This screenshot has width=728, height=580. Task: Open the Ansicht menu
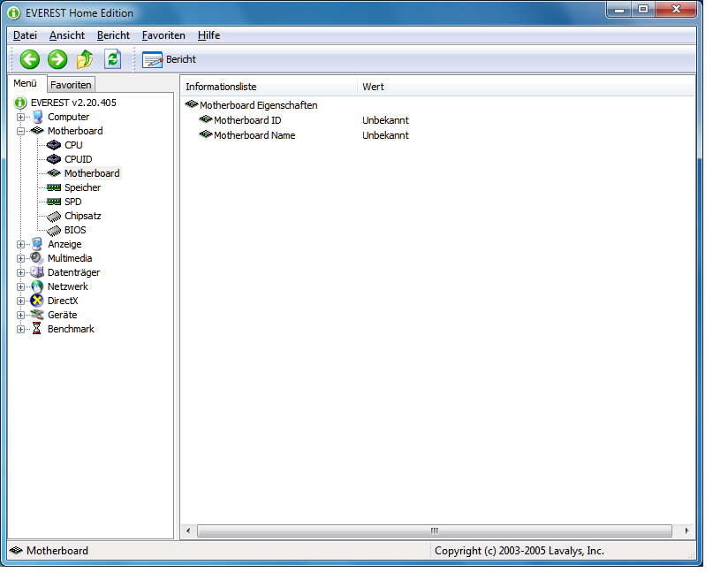(x=67, y=35)
